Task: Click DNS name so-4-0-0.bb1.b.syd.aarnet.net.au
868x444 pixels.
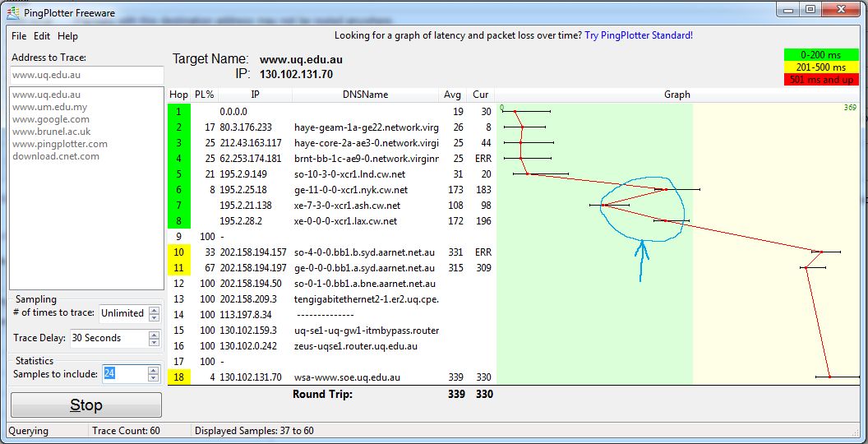Action: pos(364,252)
